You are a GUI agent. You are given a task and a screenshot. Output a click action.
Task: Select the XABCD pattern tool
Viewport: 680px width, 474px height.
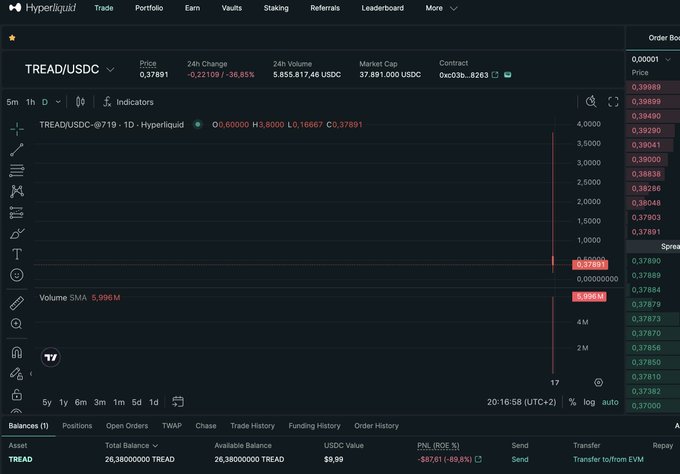point(17,191)
